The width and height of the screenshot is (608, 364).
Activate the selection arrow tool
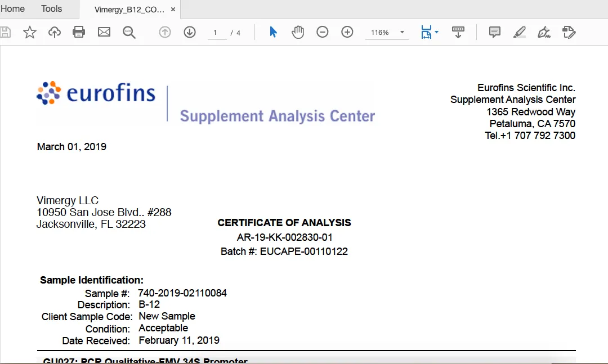pos(273,33)
